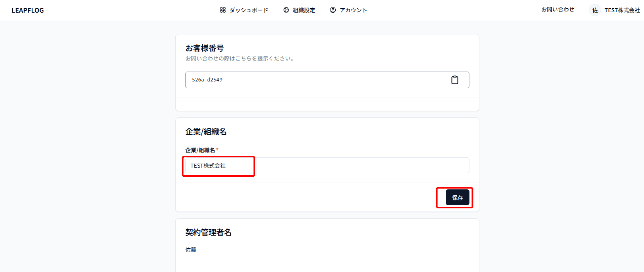Click the お問い合わせ link
The height and width of the screenshot is (272, 644).
click(x=558, y=9)
